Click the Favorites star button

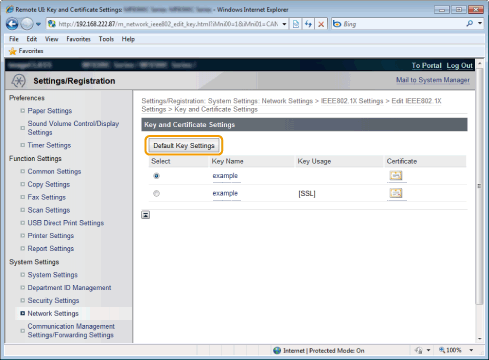(x=26, y=51)
